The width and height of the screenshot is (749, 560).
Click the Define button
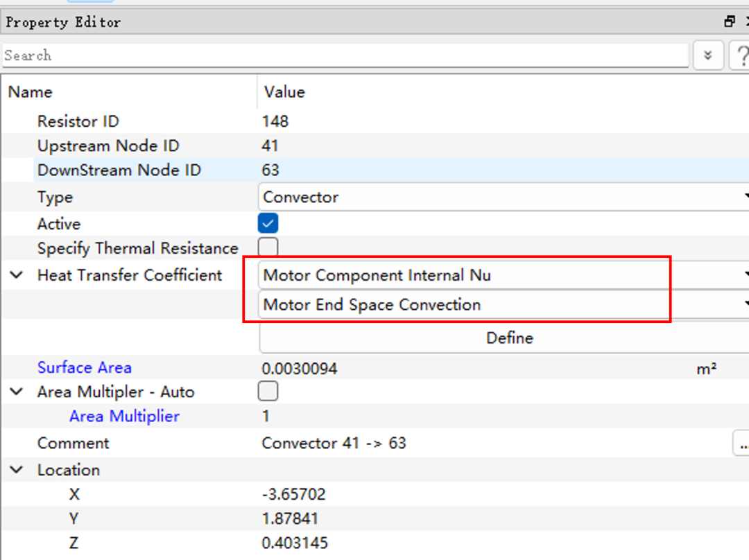(x=504, y=338)
